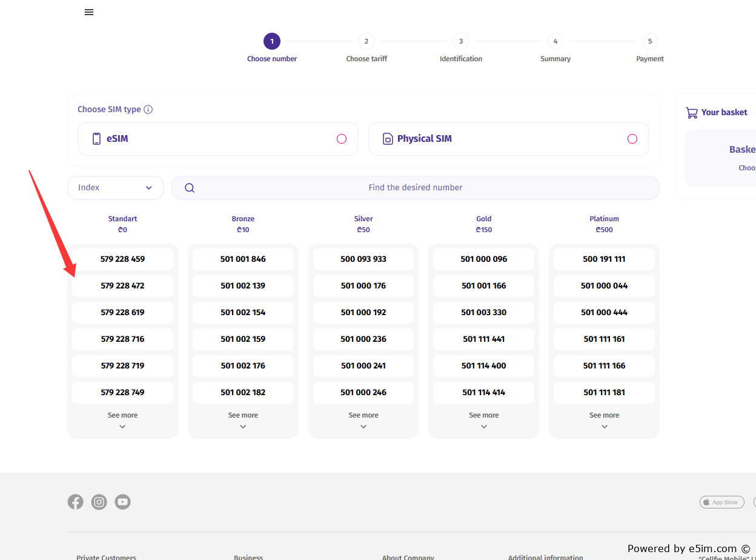Choose number 579 228 472
Screen dimensions: 756x560
(x=122, y=286)
